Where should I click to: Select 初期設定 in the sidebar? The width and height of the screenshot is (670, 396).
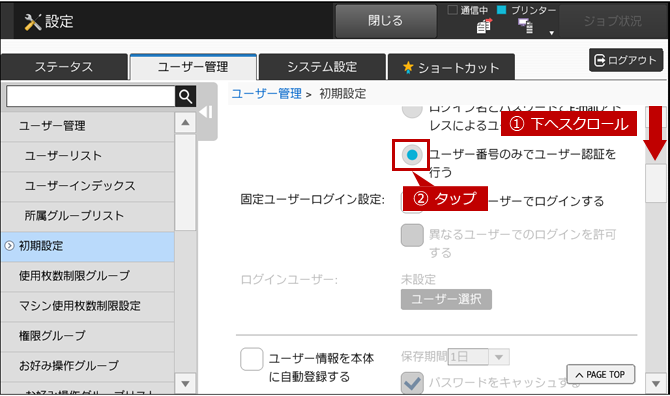click(88, 246)
